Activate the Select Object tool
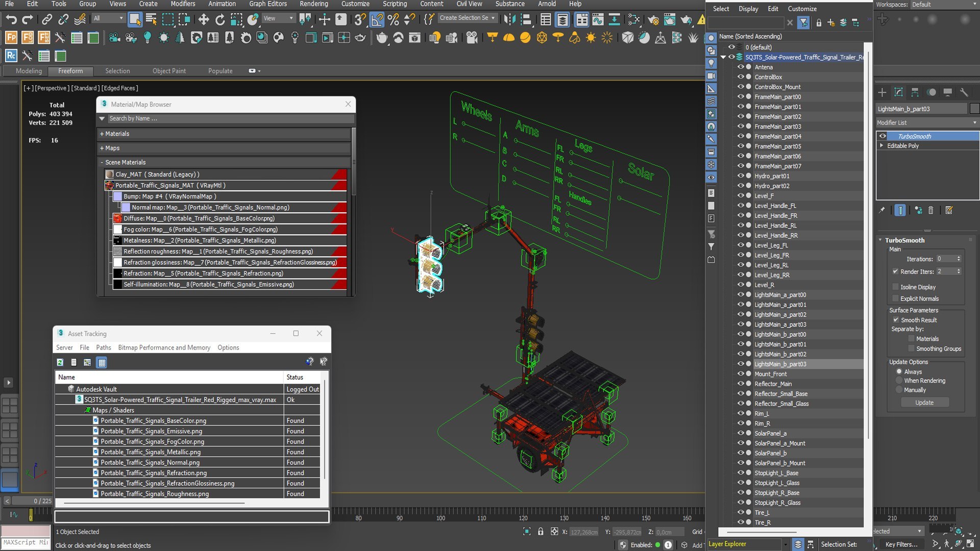This screenshot has width=980, height=551. click(x=135, y=19)
